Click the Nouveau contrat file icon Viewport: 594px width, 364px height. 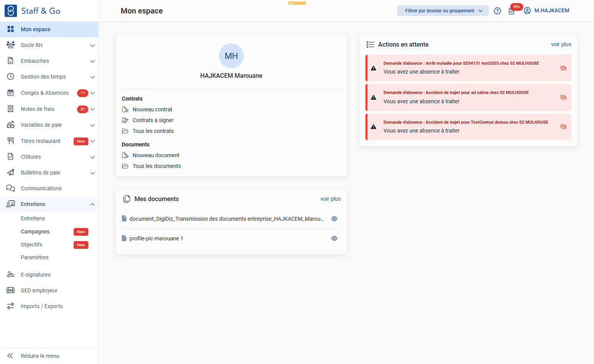[125, 109]
